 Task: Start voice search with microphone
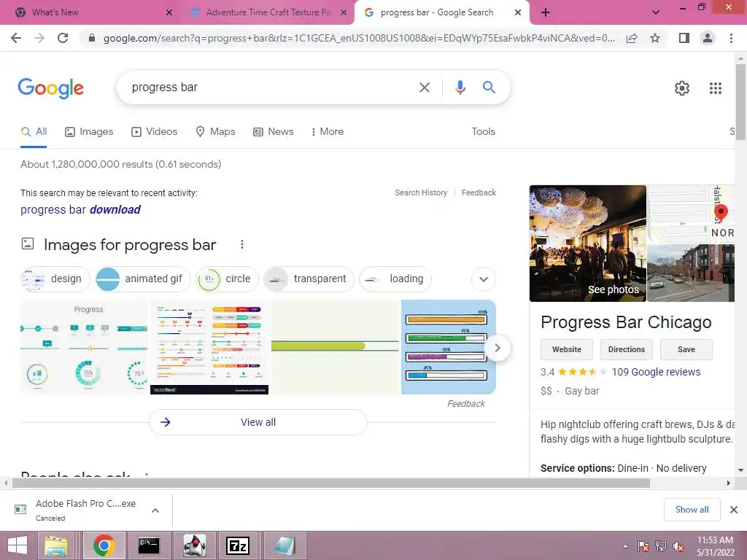click(x=460, y=87)
